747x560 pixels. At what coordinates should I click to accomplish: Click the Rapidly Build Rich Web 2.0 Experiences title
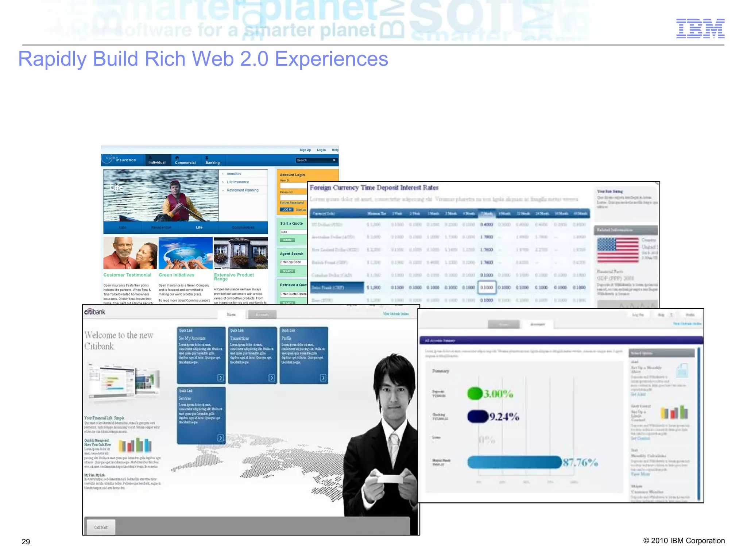pos(203,59)
